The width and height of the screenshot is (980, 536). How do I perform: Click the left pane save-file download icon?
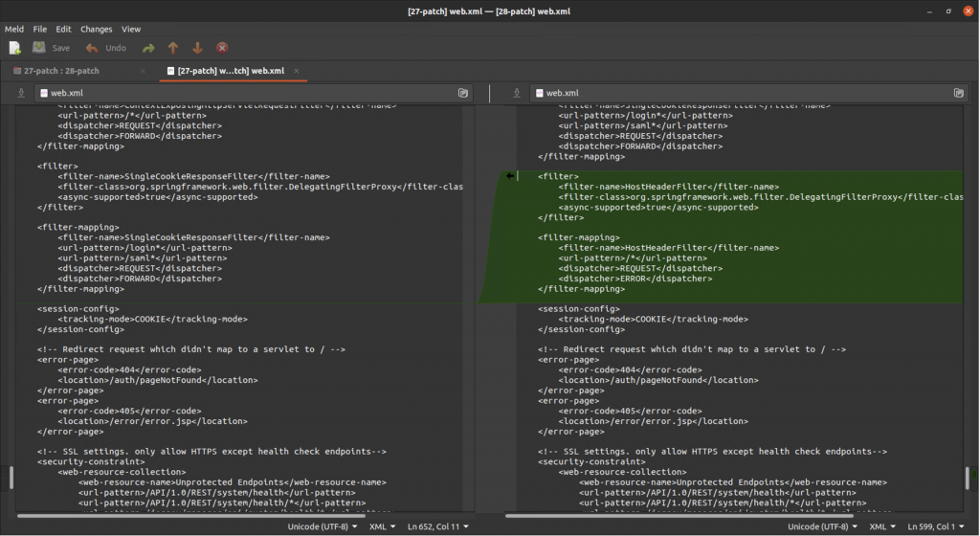point(21,93)
